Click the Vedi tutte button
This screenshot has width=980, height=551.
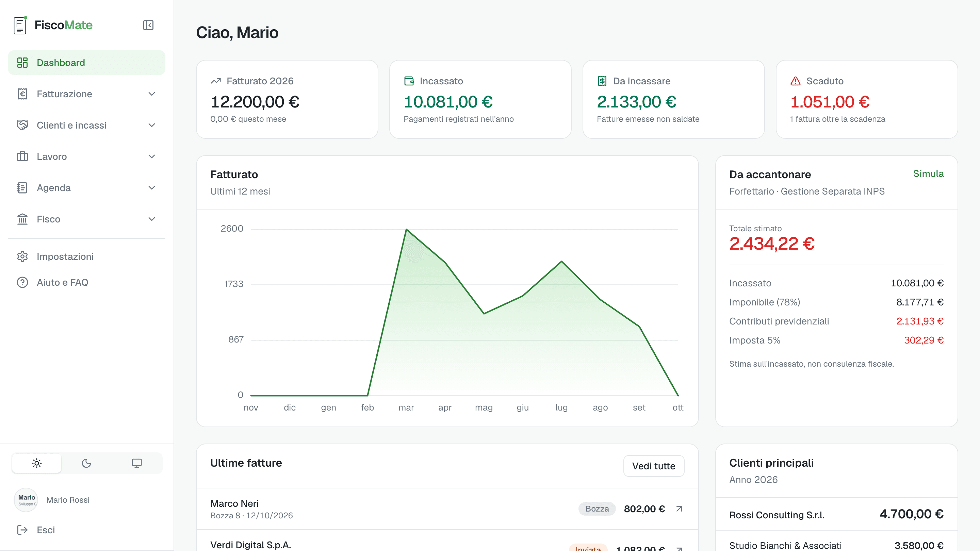pyautogui.click(x=654, y=466)
